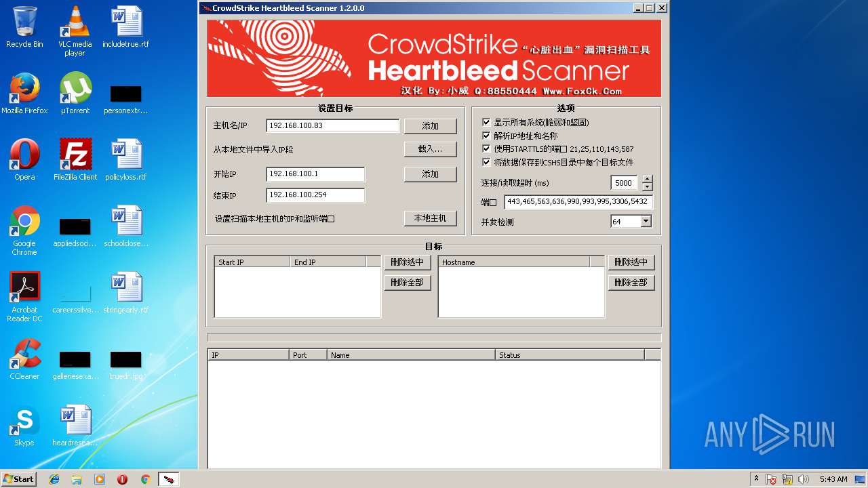868x488 pixels.
Task: Open the volume control tray icon
Action: [804, 479]
